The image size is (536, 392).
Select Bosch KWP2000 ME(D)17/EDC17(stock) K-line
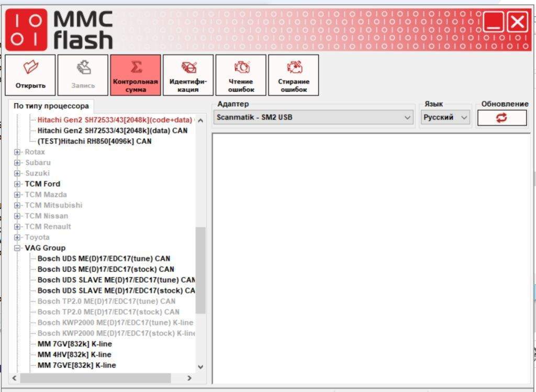(x=116, y=333)
